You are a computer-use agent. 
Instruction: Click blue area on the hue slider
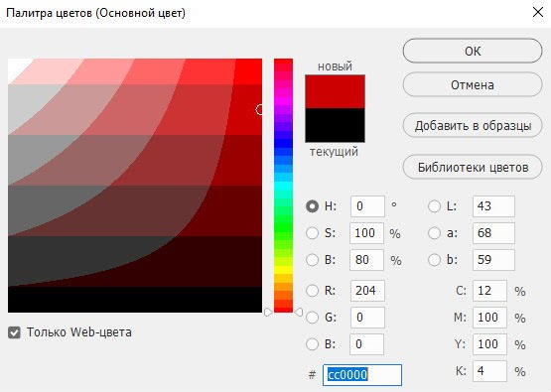tap(283, 143)
